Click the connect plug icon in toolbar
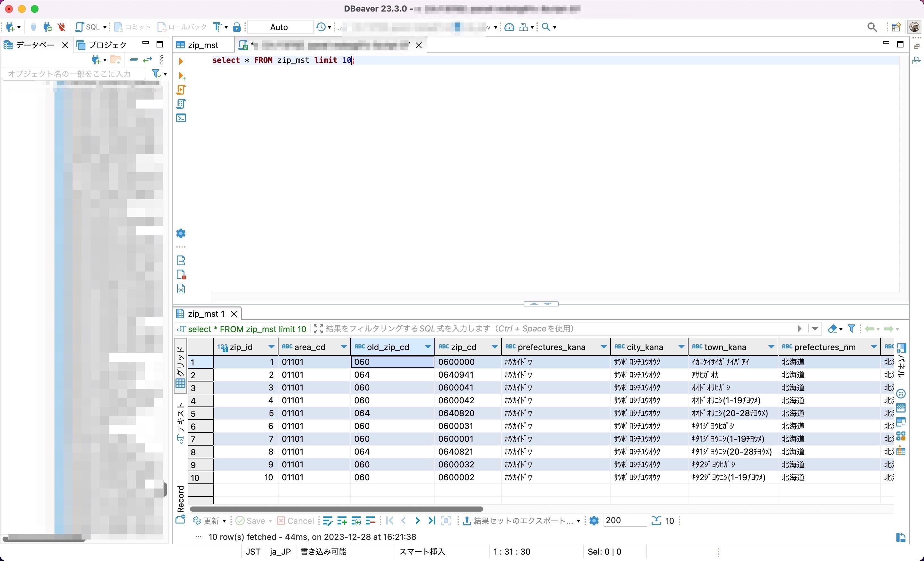Image resolution: width=924 pixels, height=561 pixels. (33, 27)
